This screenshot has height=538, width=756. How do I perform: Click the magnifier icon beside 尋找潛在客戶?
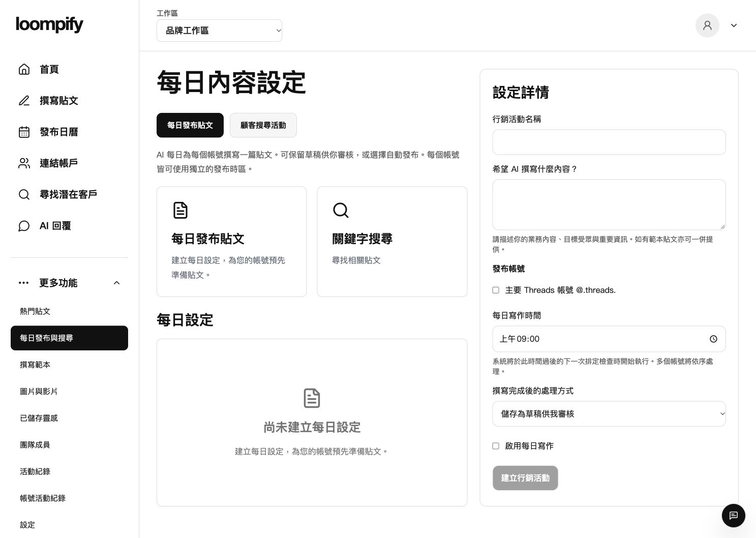coord(24,195)
